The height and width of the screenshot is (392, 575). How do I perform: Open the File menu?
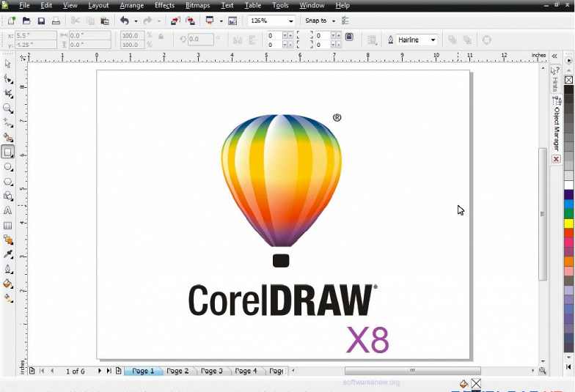pyautogui.click(x=24, y=6)
